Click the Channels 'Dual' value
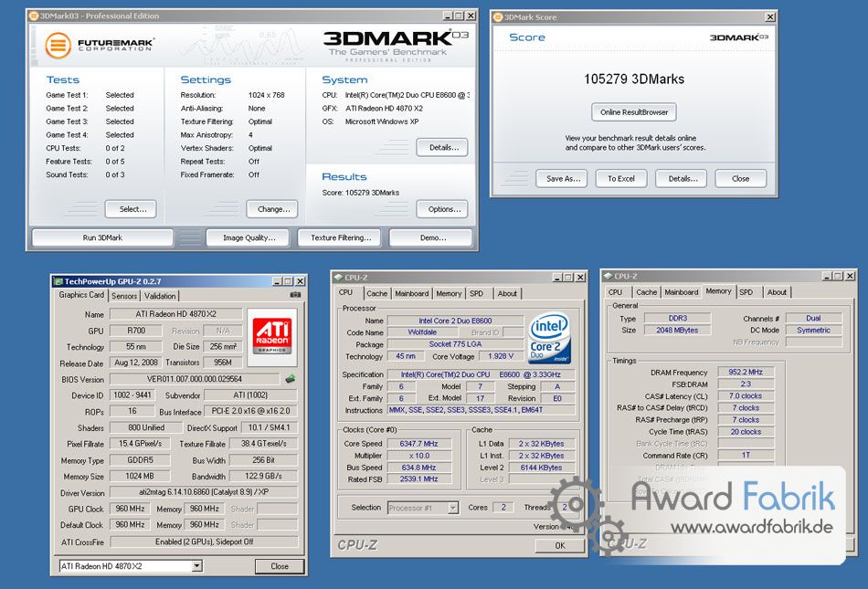Viewport: 868px width, 589px height. 813,318
